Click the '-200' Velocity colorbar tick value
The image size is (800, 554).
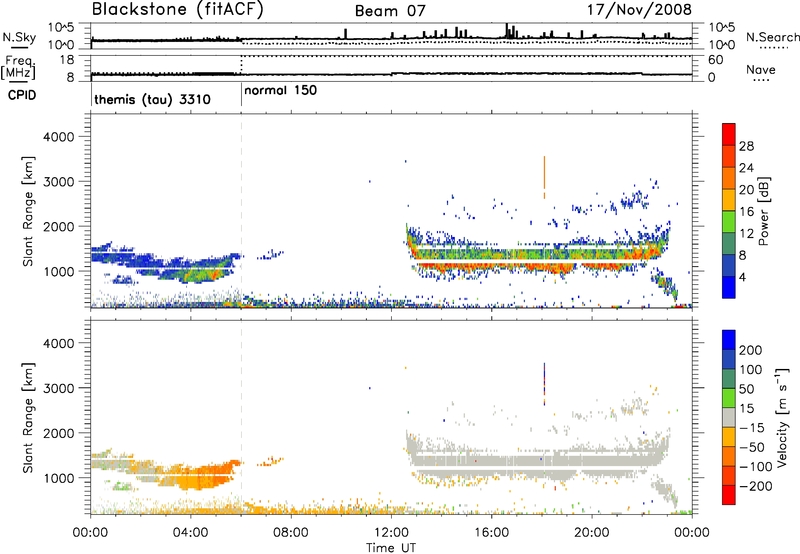pos(756,486)
